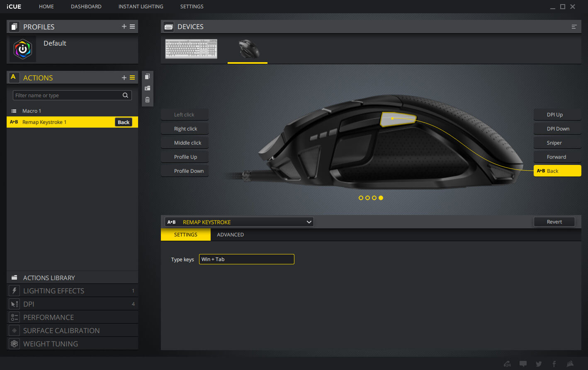Select the Right click mouse button

(x=185, y=129)
